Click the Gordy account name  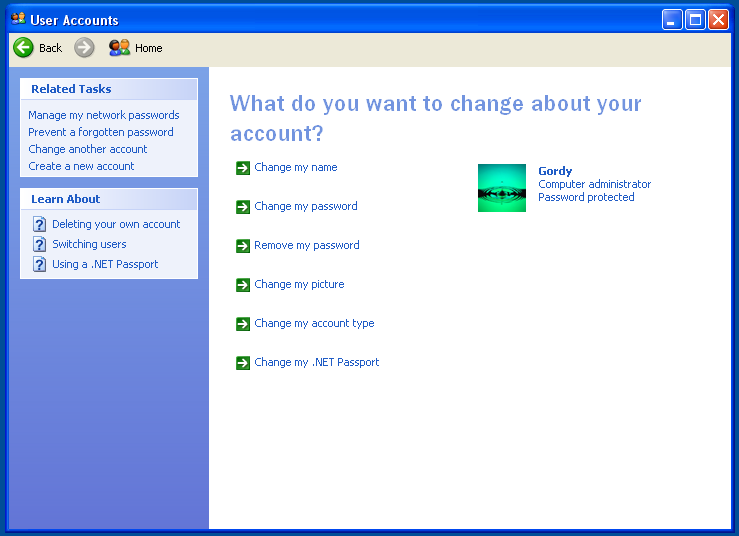point(555,171)
